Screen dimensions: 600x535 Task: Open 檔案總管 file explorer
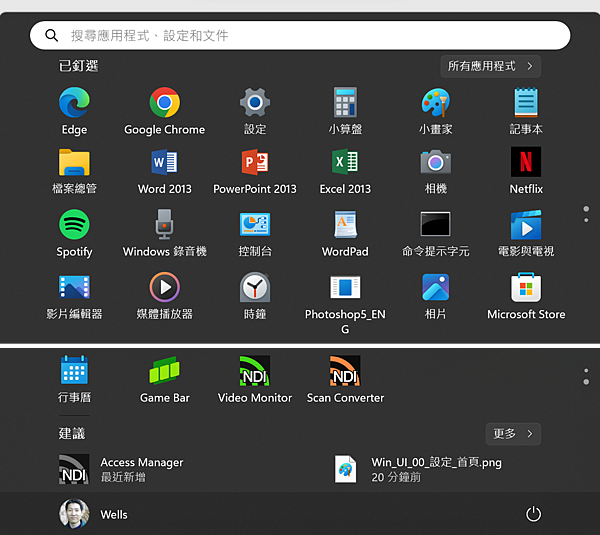74,171
